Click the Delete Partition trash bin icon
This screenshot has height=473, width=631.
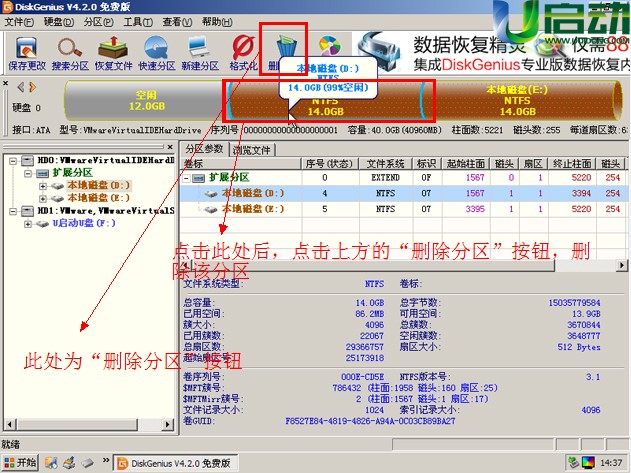coord(287,48)
